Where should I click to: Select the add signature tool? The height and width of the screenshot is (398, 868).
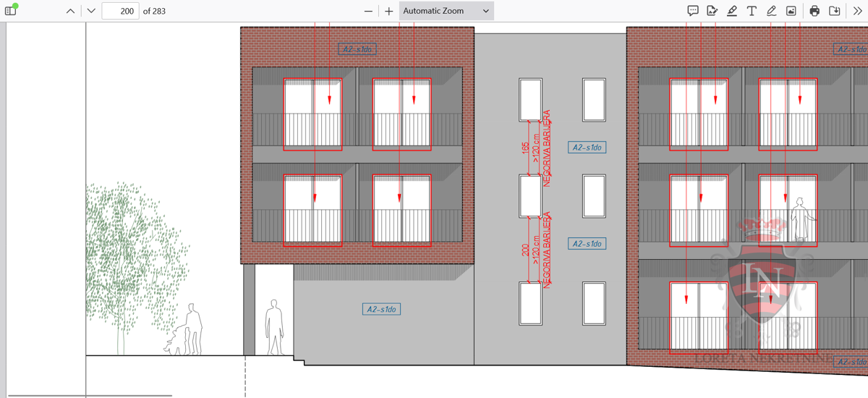pos(712,11)
